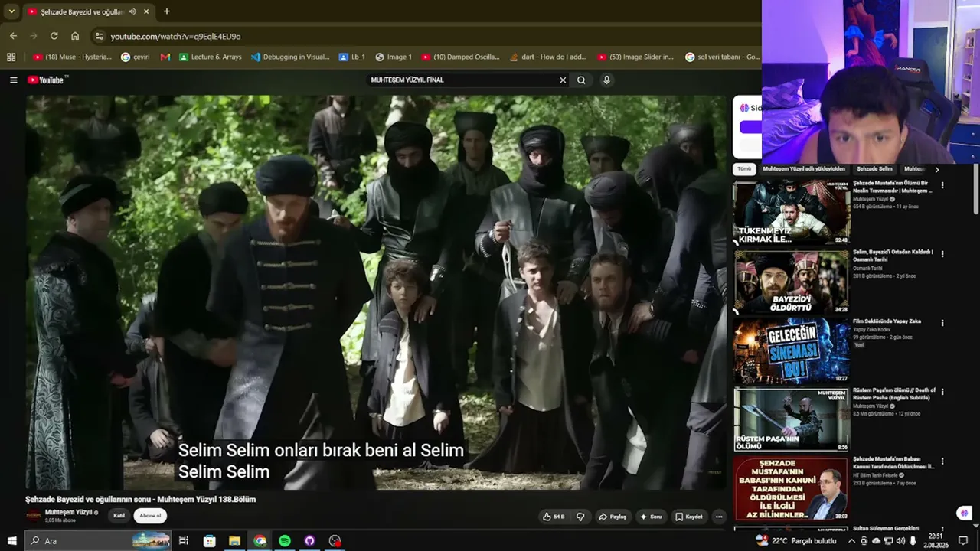Screen dimensions: 980x551
Task: Open options for Selim, Bayezid'i Ortadan Kaldırdı
Action: point(942,254)
